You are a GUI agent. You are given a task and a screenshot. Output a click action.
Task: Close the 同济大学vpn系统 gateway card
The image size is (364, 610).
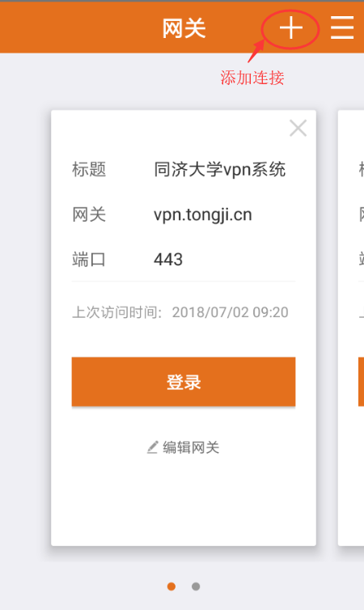click(298, 128)
